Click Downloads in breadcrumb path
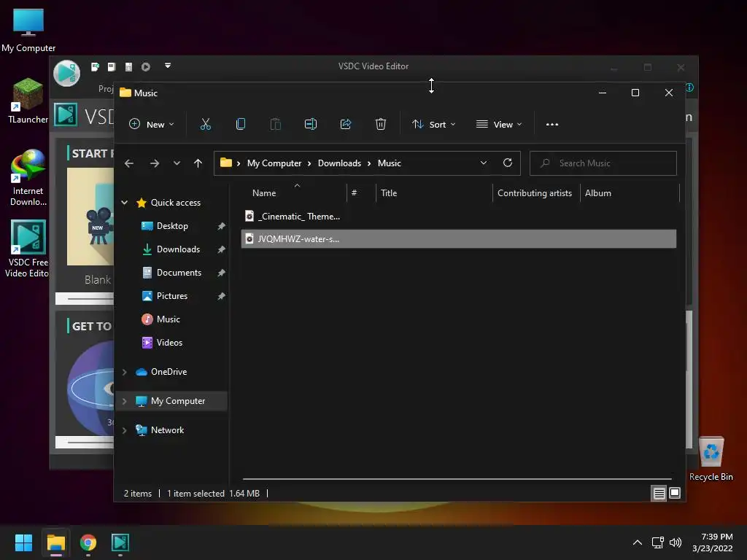Screen dimensions: 747x560 tap(339, 163)
